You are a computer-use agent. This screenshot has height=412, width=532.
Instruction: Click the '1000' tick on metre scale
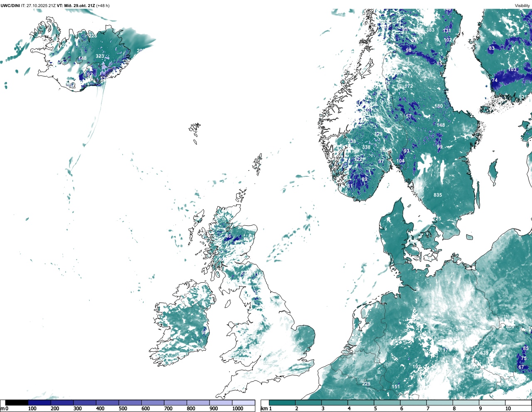tap(238, 409)
